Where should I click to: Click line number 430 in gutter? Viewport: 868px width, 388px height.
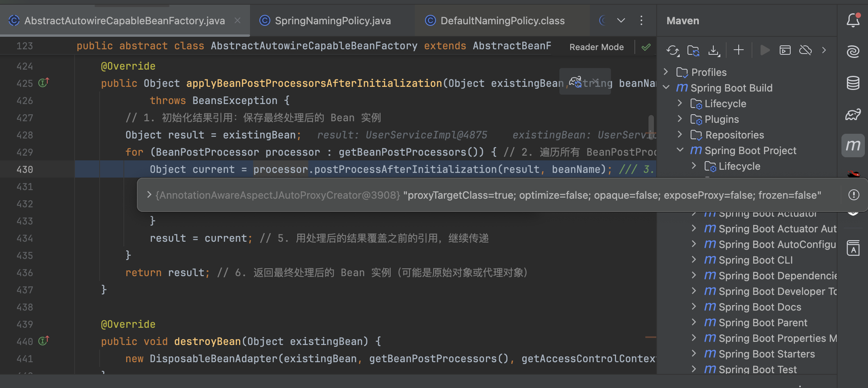(x=25, y=169)
